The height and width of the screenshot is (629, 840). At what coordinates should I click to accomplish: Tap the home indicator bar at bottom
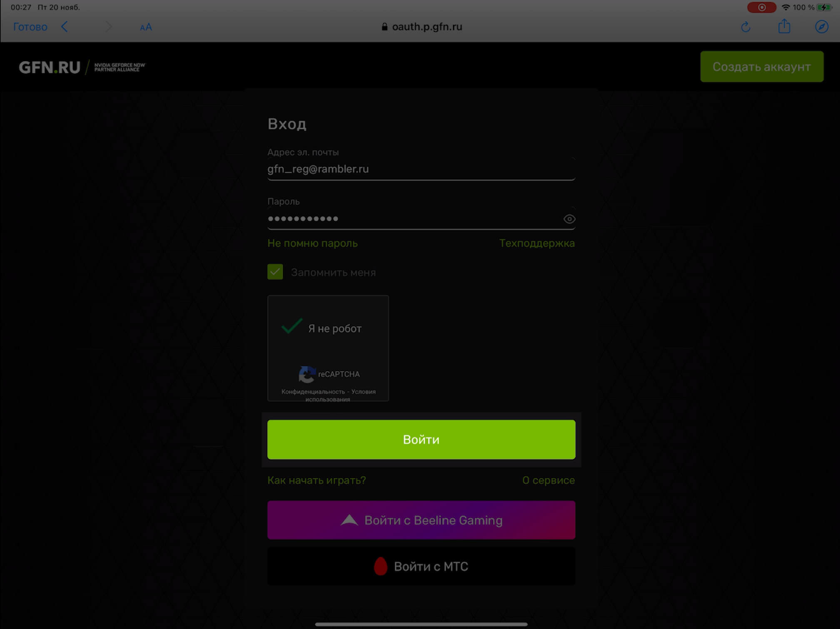click(x=421, y=624)
